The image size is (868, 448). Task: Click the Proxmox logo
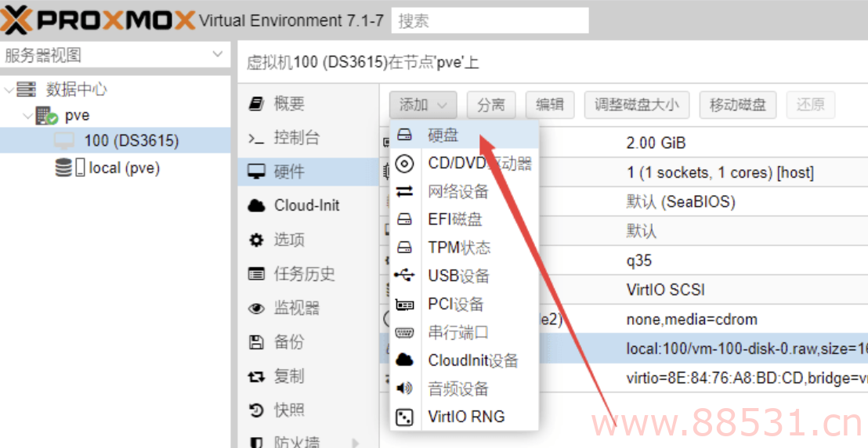(98, 20)
